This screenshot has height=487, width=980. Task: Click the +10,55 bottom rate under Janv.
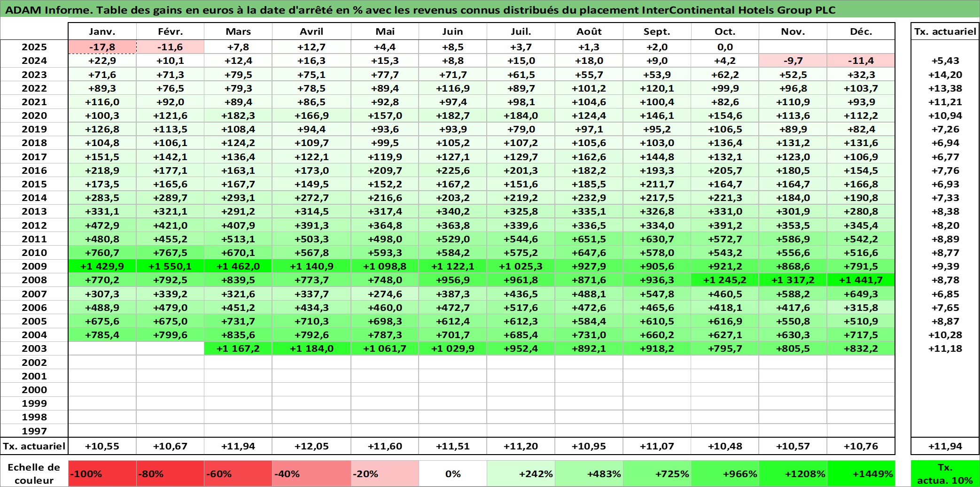[x=102, y=446]
